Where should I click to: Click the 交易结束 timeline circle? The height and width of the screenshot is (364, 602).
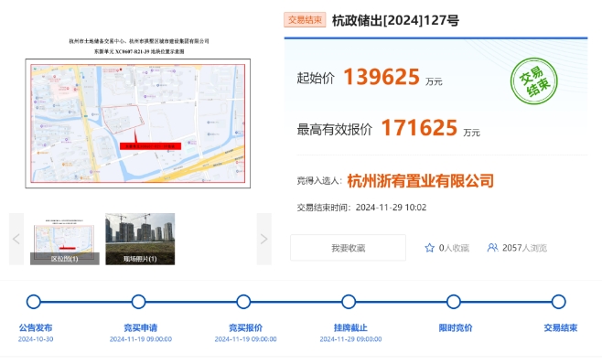(x=559, y=302)
